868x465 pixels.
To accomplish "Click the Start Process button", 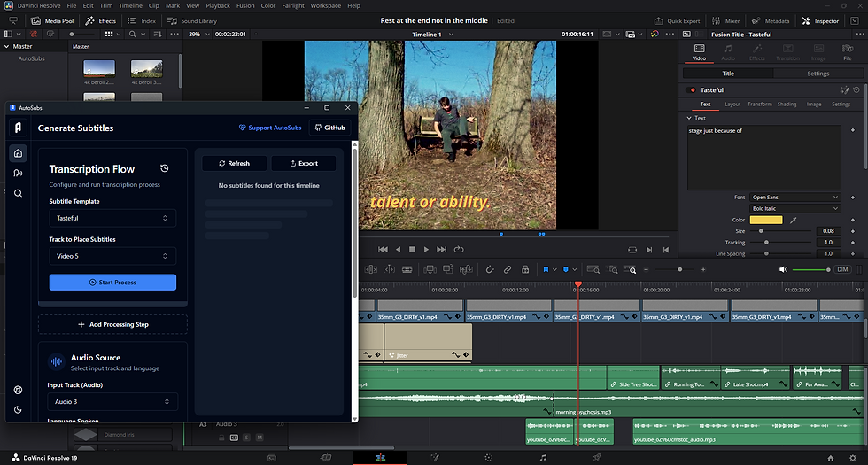I will (112, 283).
